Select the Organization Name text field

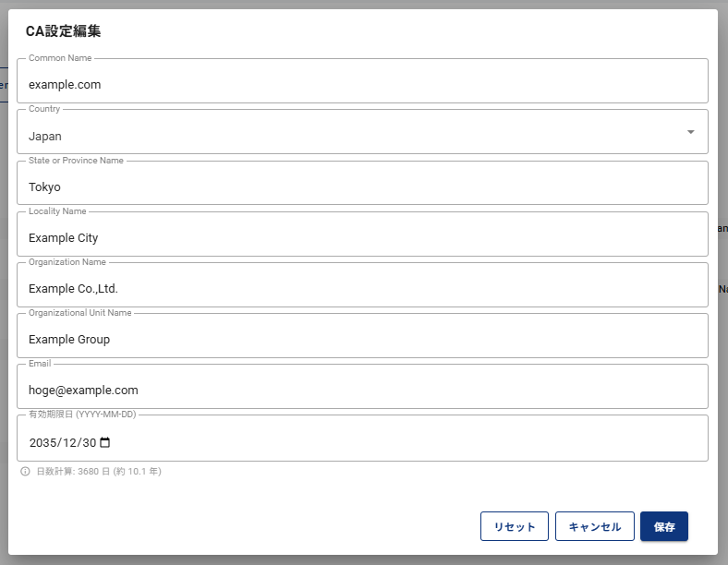tap(362, 288)
